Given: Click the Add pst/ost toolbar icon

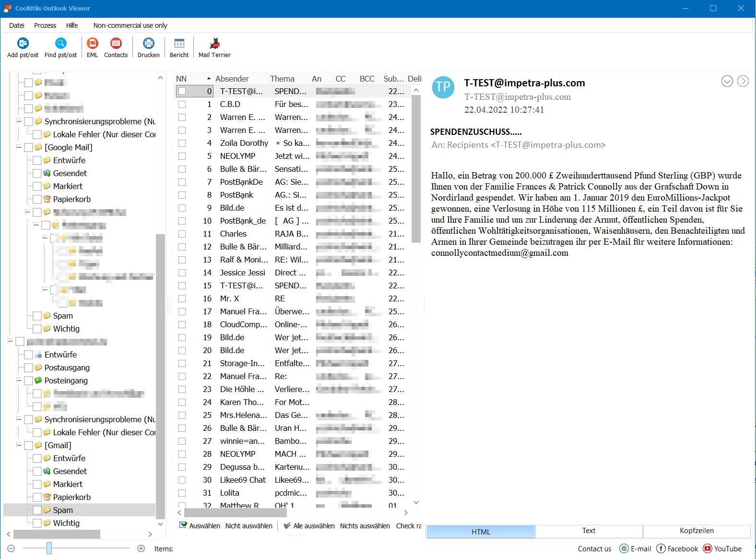Looking at the screenshot, I should 23,44.
